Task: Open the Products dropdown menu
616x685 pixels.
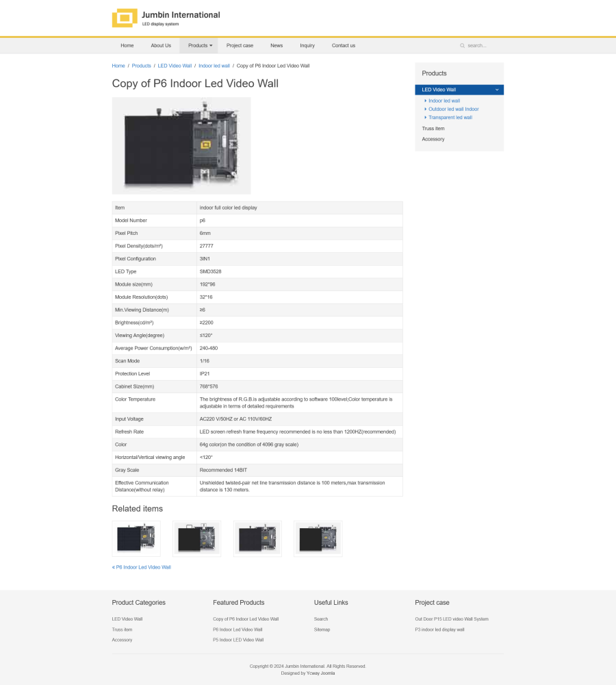Action: click(199, 46)
